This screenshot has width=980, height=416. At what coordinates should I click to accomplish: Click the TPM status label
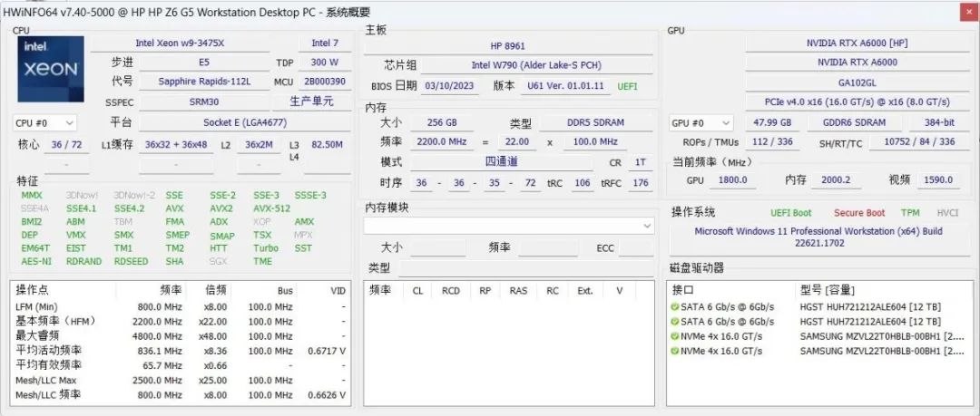point(910,213)
